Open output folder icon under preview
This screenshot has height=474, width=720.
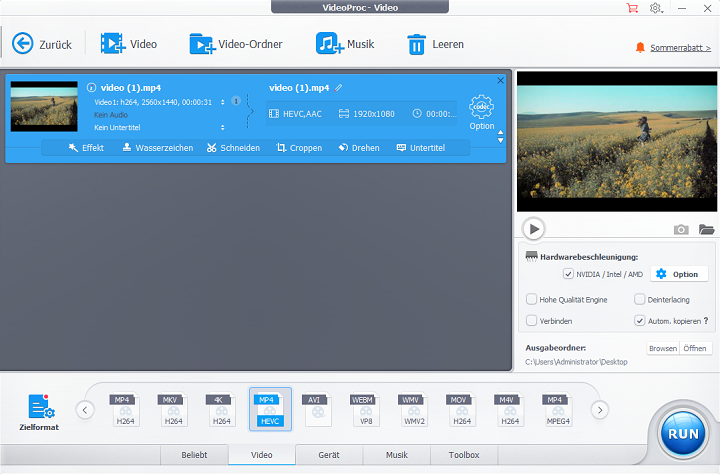tap(707, 229)
